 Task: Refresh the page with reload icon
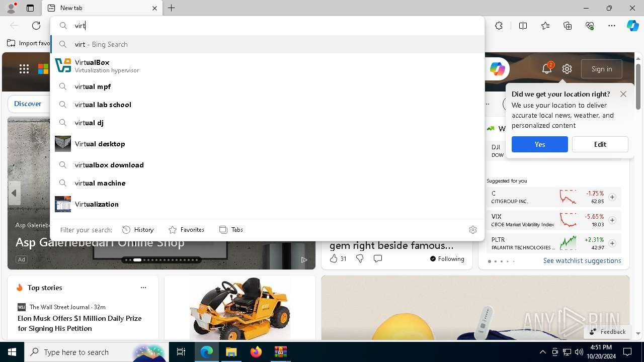36,26
